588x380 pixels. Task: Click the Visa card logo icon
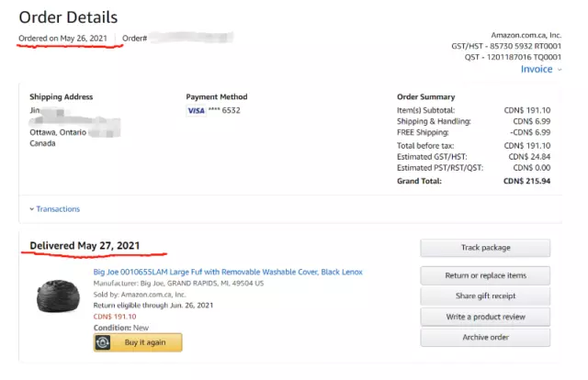[196, 110]
